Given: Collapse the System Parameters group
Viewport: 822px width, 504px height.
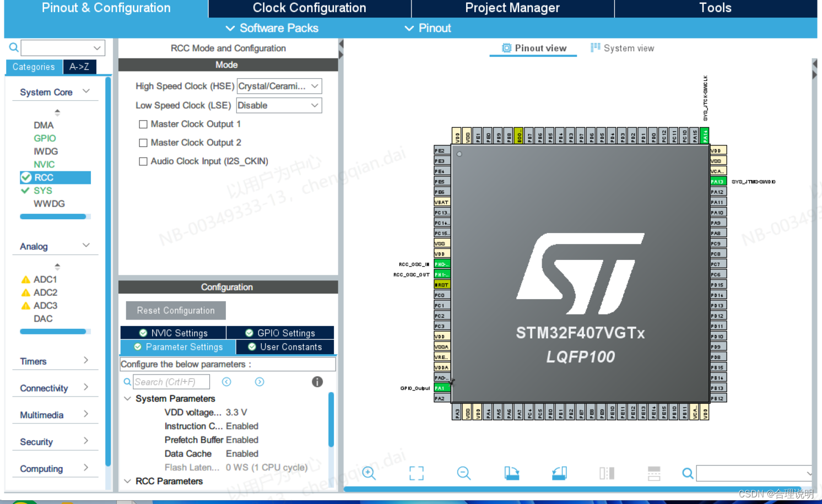Looking at the screenshot, I should point(127,398).
